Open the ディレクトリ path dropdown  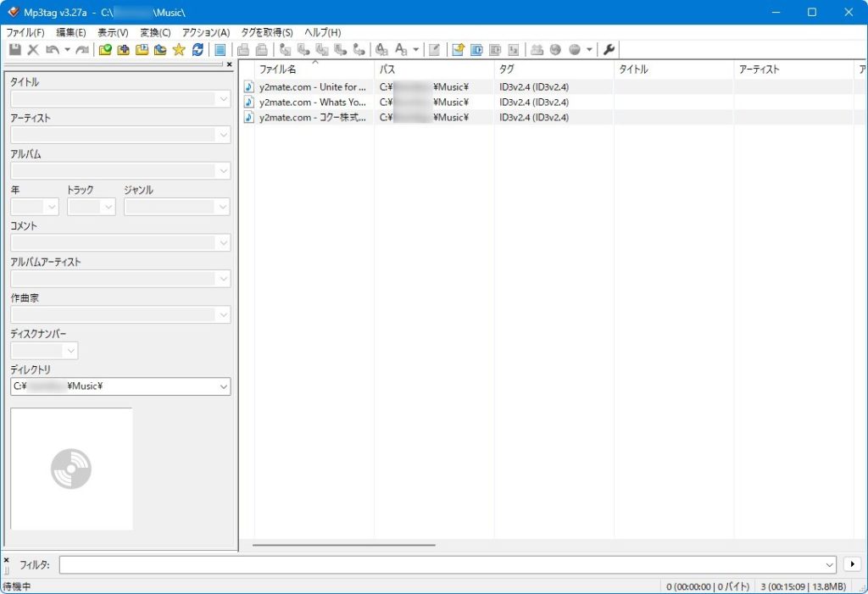[224, 386]
